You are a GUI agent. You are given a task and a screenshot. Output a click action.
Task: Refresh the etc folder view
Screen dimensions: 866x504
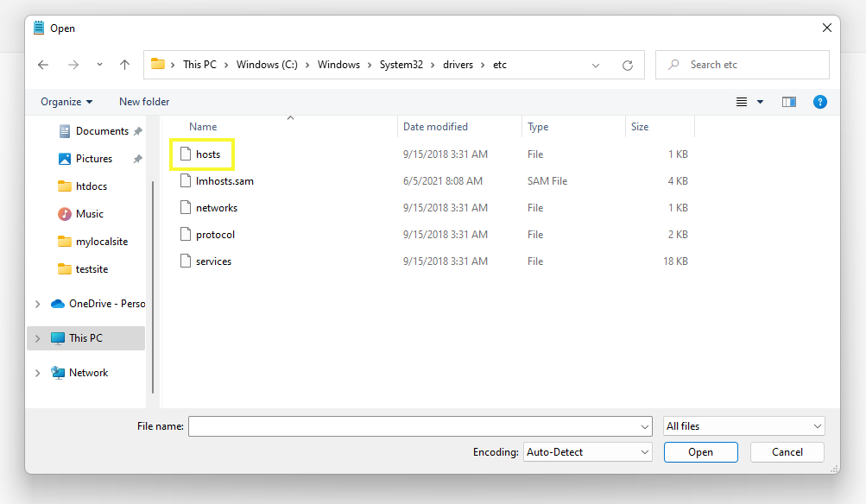coord(628,65)
